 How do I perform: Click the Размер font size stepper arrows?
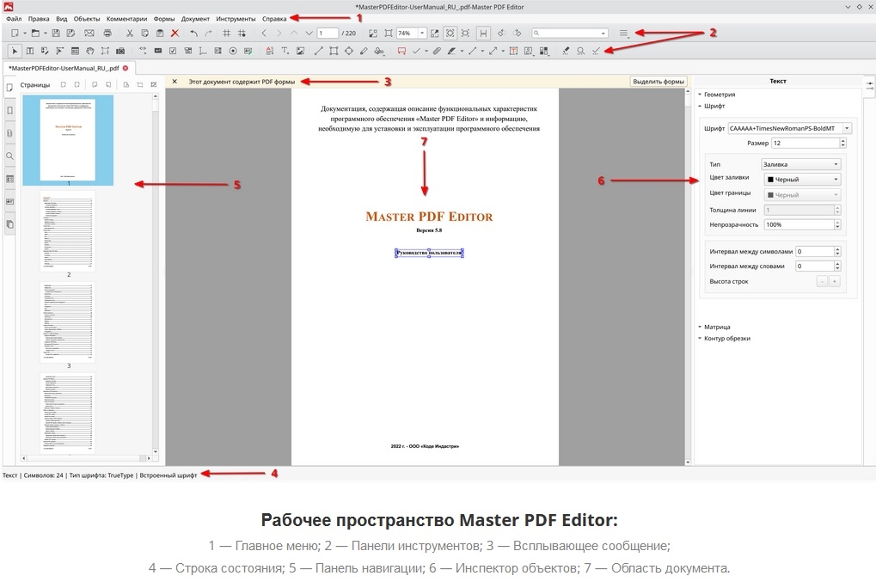point(842,143)
